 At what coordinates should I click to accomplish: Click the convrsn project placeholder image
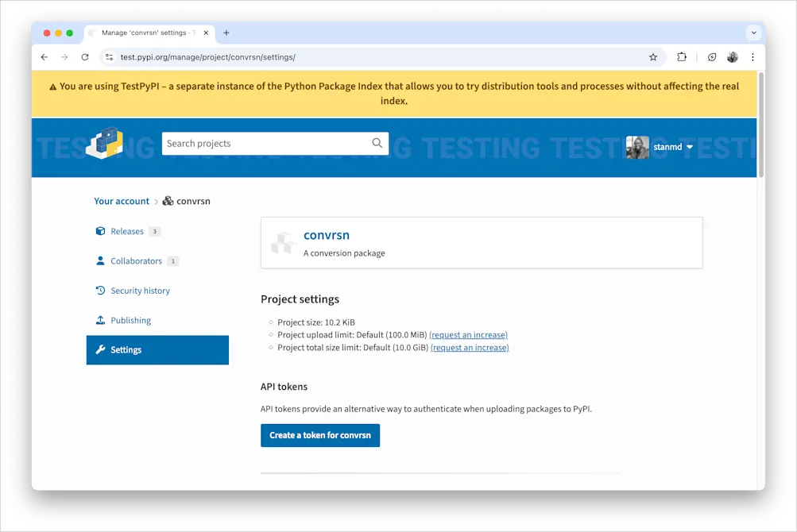pyautogui.click(x=284, y=243)
